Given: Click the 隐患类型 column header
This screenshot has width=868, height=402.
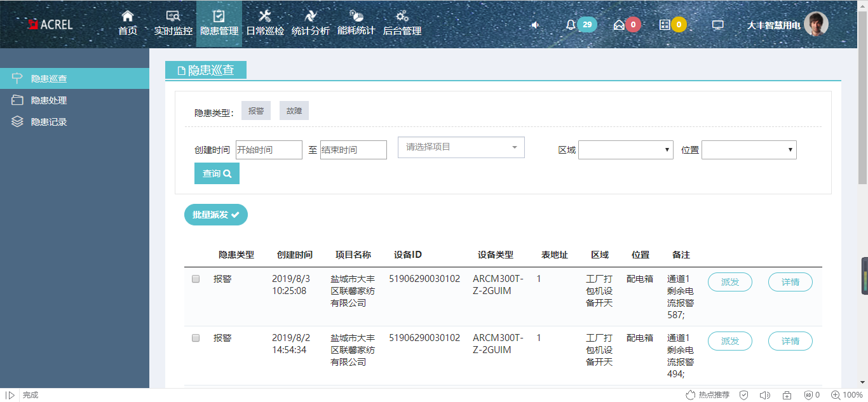Looking at the screenshot, I should tap(236, 255).
